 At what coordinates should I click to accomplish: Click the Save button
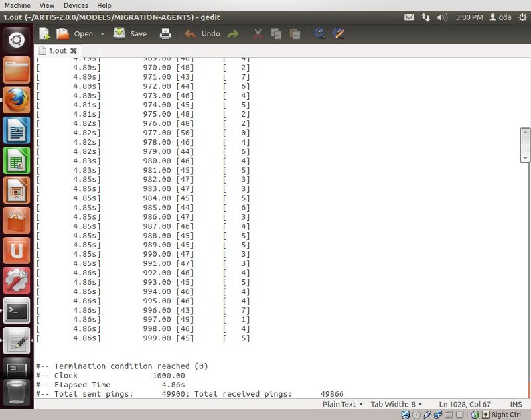[x=131, y=34]
